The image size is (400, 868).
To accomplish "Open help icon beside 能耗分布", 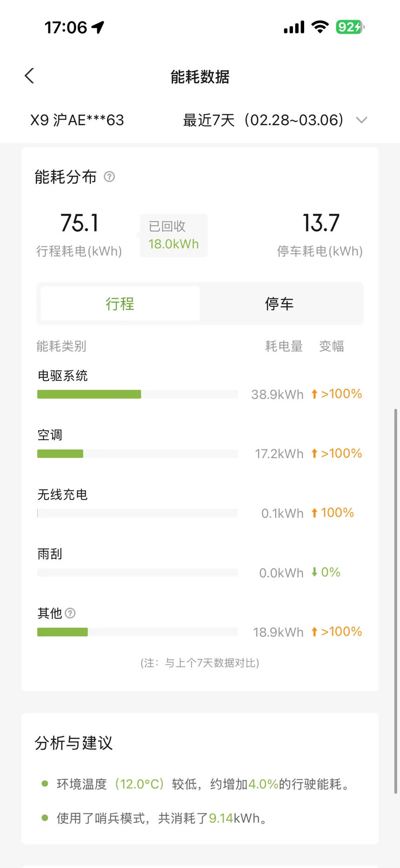I will click(109, 177).
